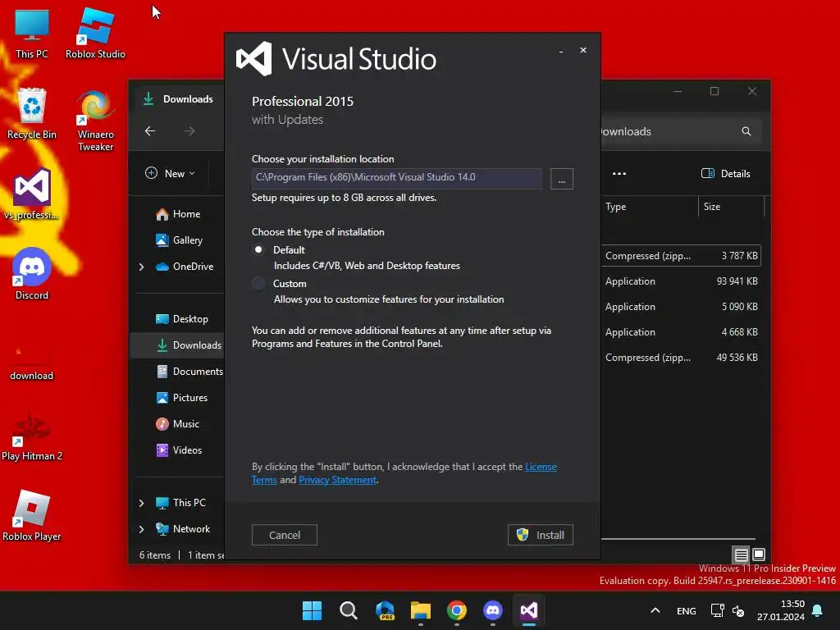This screenshot has height=630, width=840.
Task: Click the Explorer search Downloads box
Action: (680, 131)
